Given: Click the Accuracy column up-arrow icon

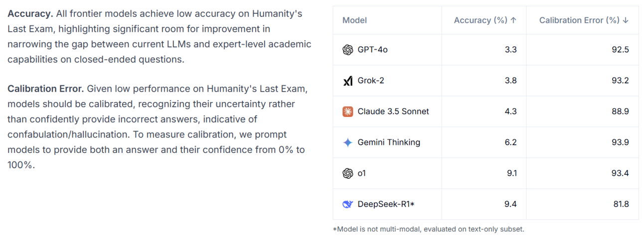Looking at the screenshot, I should (x=514, y=20).
